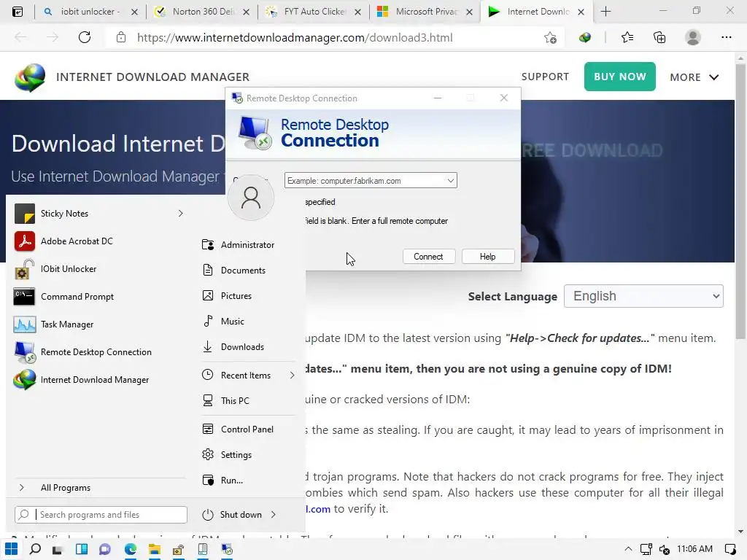Click the Windows Start button
This screenshot has height=560, width=747.
click(x=12, y=549)
